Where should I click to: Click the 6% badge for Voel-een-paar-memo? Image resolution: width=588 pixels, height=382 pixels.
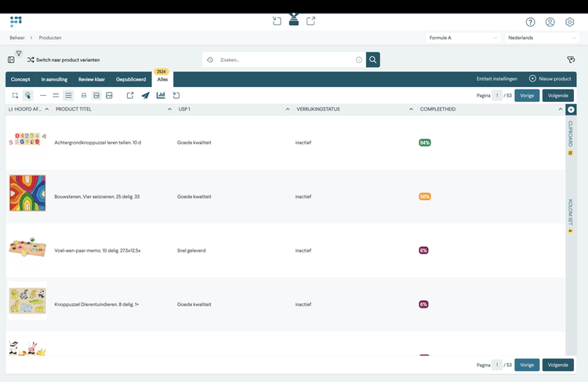tap(423, 250)
